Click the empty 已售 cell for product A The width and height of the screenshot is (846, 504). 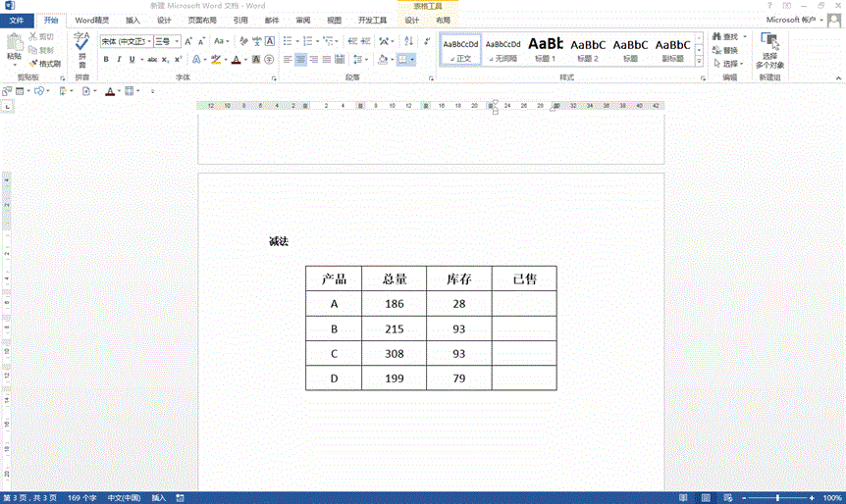(x=524, y=304)
